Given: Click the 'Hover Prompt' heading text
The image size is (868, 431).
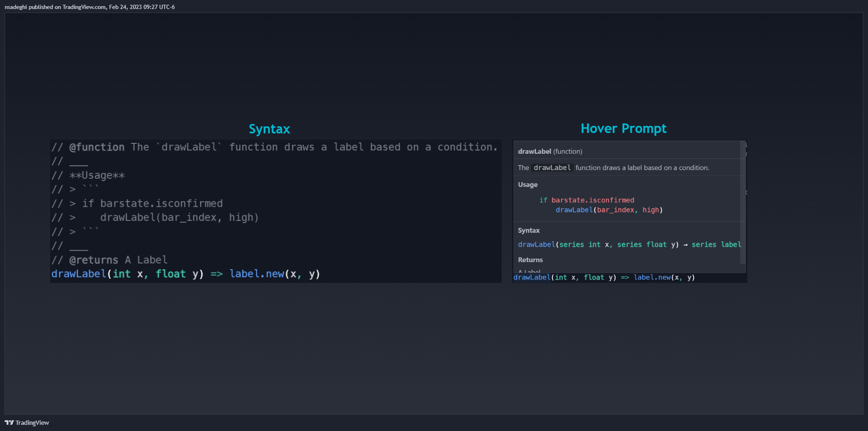Looking at the screenshot, I should [x=623, y=128].
